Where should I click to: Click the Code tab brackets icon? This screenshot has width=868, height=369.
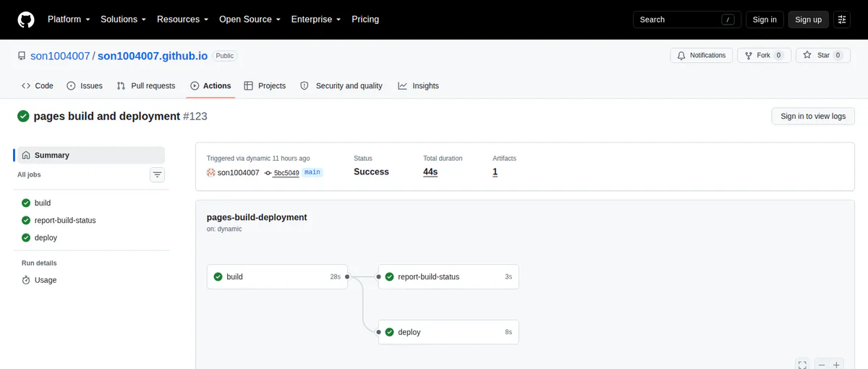tap(26, 85)
